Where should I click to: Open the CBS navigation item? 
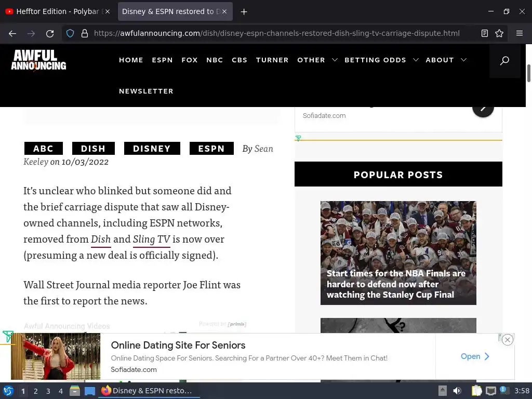[240, 60]
